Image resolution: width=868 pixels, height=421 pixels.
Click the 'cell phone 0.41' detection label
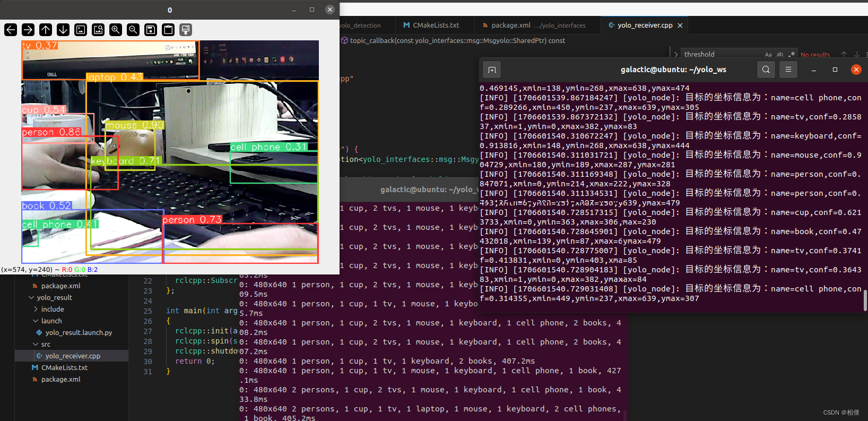(60, 225)
